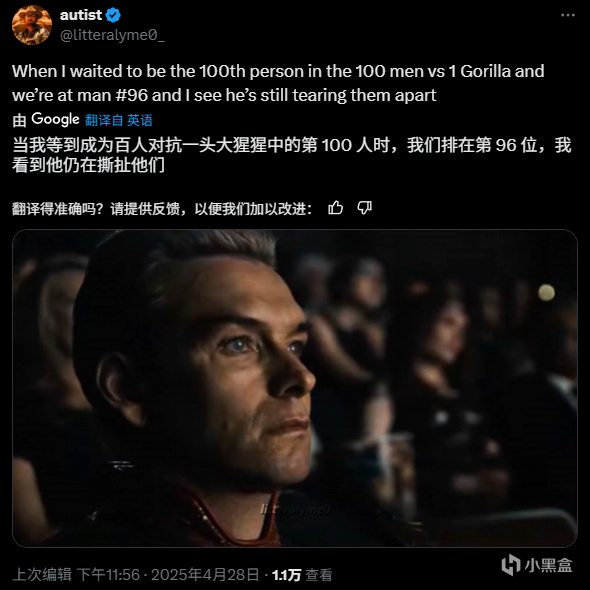Viewport: 590px width, 590px height.
Task: Open the movie theater video thumbnail
Action: 295,388
